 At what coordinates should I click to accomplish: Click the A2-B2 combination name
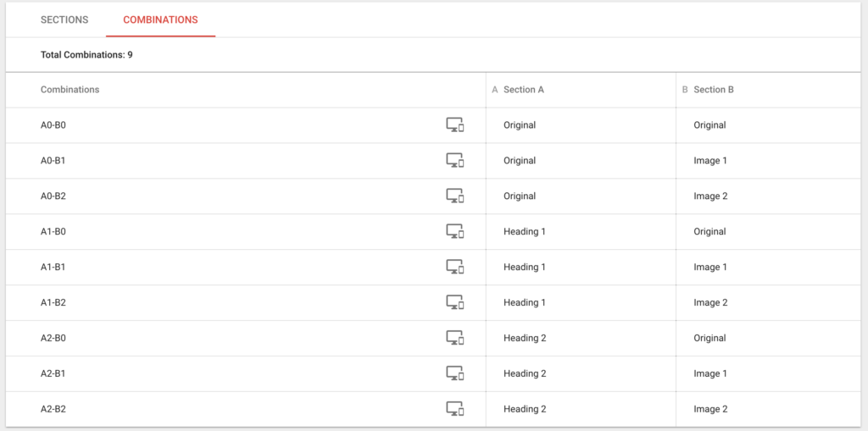coord(53,410)
